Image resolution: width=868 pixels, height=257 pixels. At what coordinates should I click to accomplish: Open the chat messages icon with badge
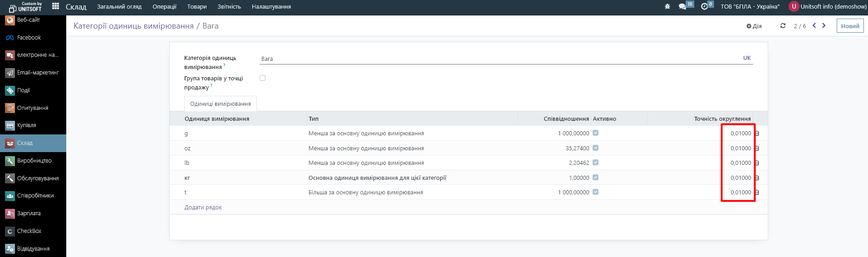click(682, 7)
